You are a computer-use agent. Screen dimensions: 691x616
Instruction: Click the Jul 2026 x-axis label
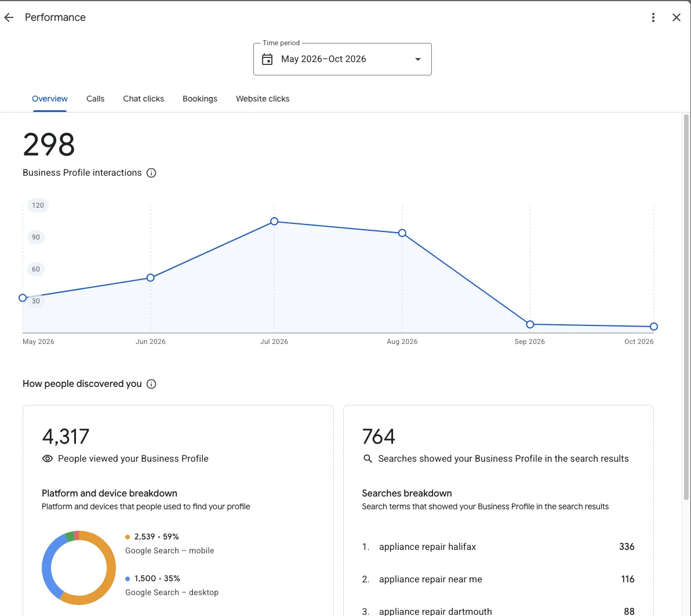pyautogui.click(x=274, y=342)
